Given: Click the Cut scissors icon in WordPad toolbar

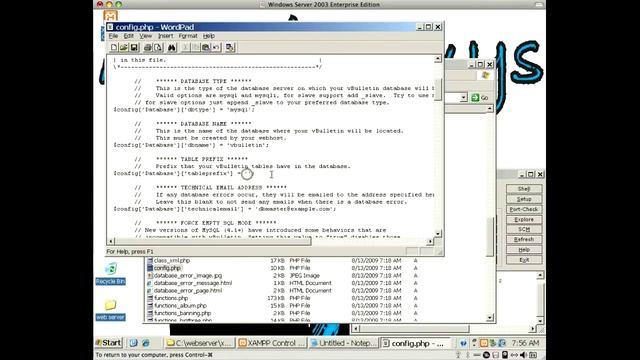Looking at the screenshot, I should point(186,47).
